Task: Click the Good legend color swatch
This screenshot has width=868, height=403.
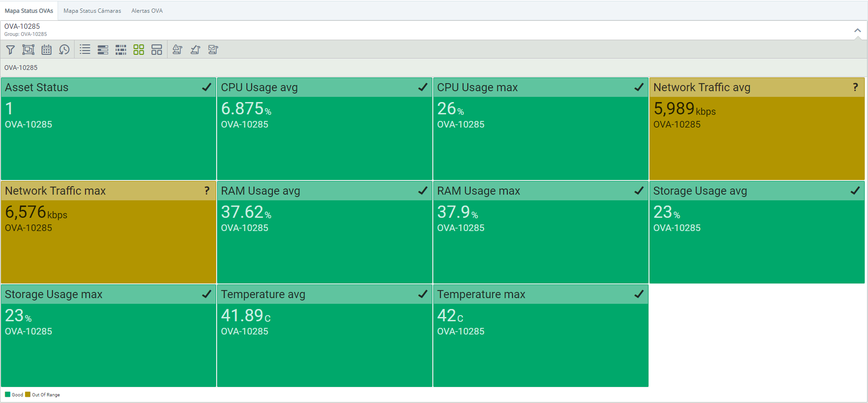Action: point(8,394)
